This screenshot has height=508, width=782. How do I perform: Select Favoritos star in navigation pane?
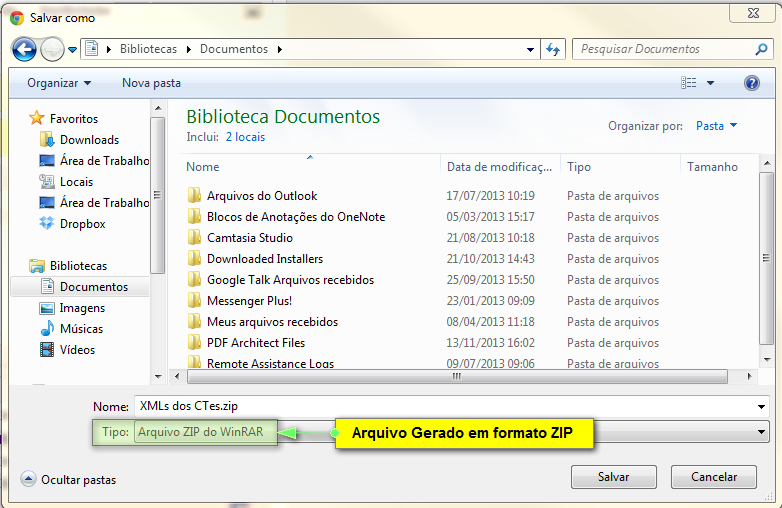point(36,118)
